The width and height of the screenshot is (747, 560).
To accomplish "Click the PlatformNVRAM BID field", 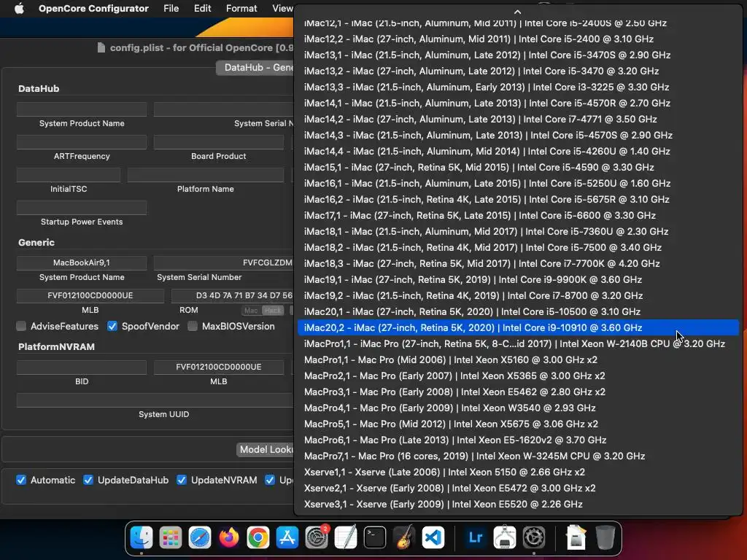I will coord(82,367).
